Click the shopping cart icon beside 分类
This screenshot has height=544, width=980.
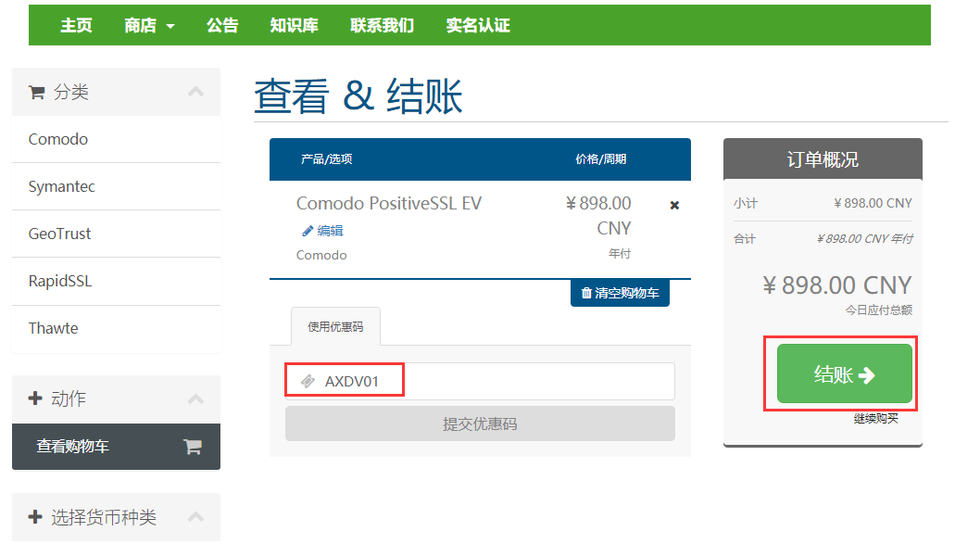click(x=37, y=93)
